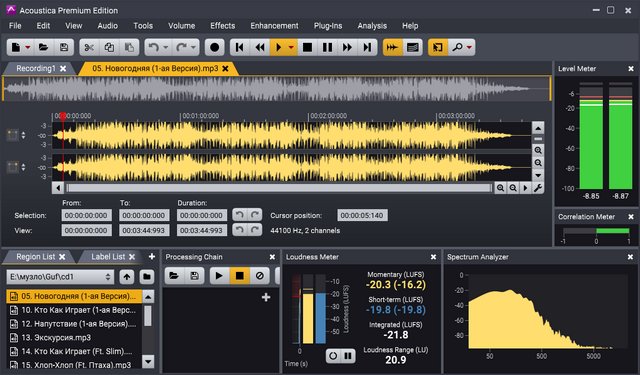Open the Effects menu
640x375 pixels.
[222, 26]
